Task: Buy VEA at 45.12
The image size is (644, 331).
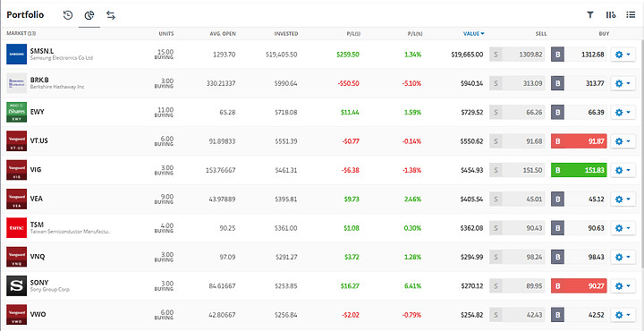Action: tap(579, 199)
